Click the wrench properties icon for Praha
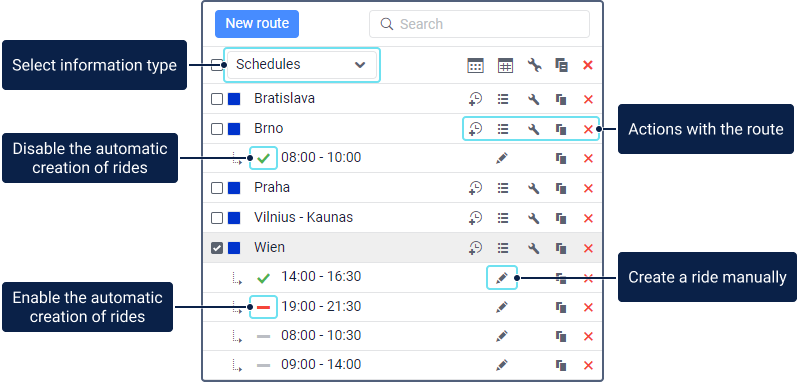 pyautogui.click(x=533, y=188)
